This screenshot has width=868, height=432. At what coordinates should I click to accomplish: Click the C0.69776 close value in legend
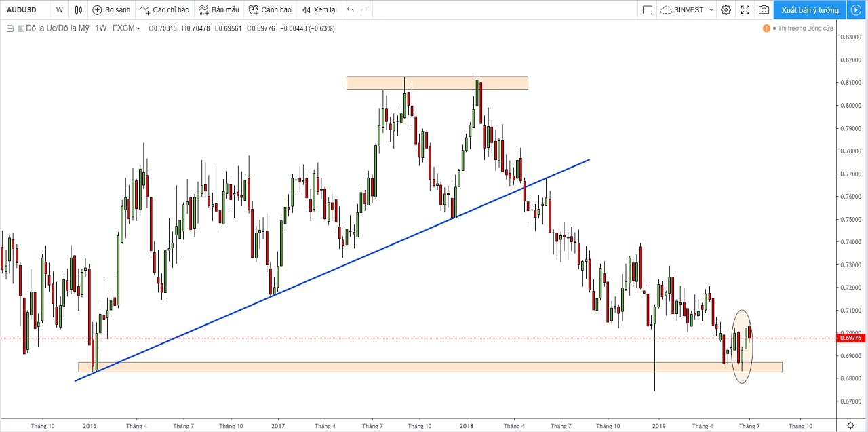click(x=260, y=28)
